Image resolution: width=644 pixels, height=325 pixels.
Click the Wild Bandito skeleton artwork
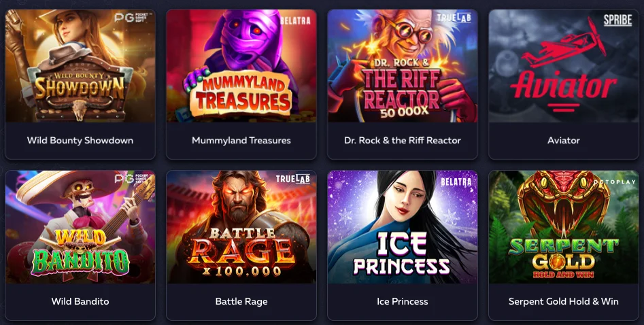80,227
